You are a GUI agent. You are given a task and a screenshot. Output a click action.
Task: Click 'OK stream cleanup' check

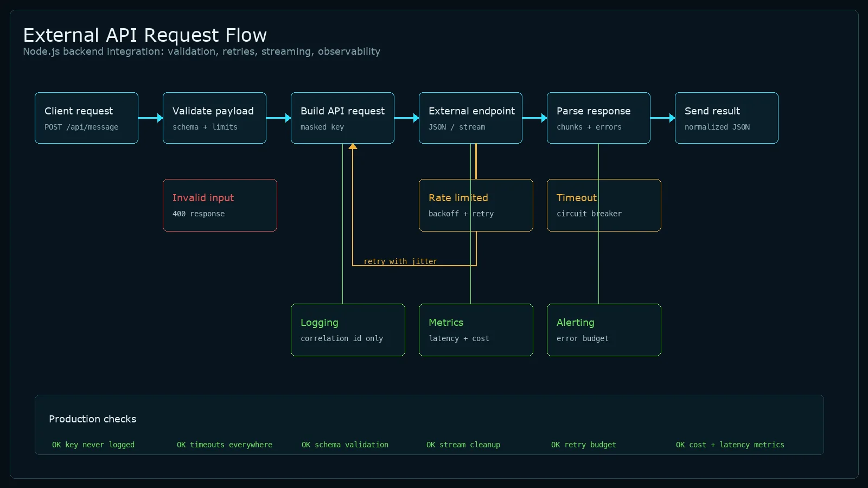tap(463, 445)
